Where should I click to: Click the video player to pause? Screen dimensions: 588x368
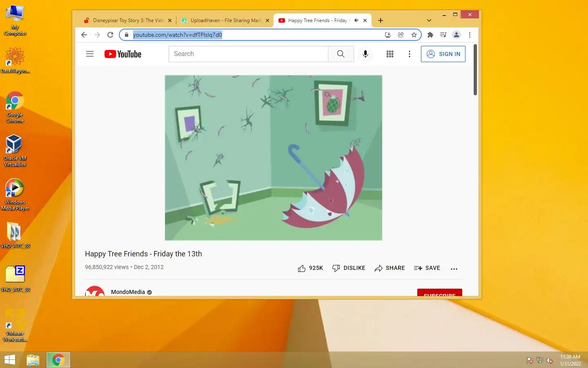274,158
